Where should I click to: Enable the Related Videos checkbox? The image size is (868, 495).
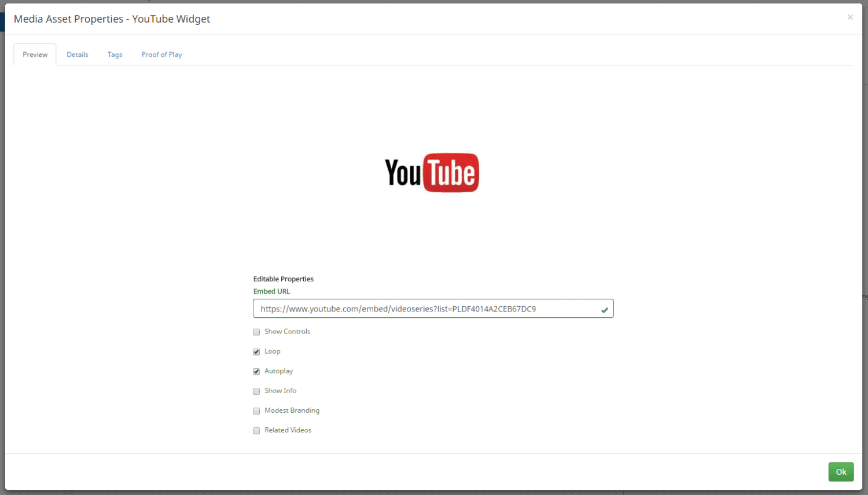point(256,430)
